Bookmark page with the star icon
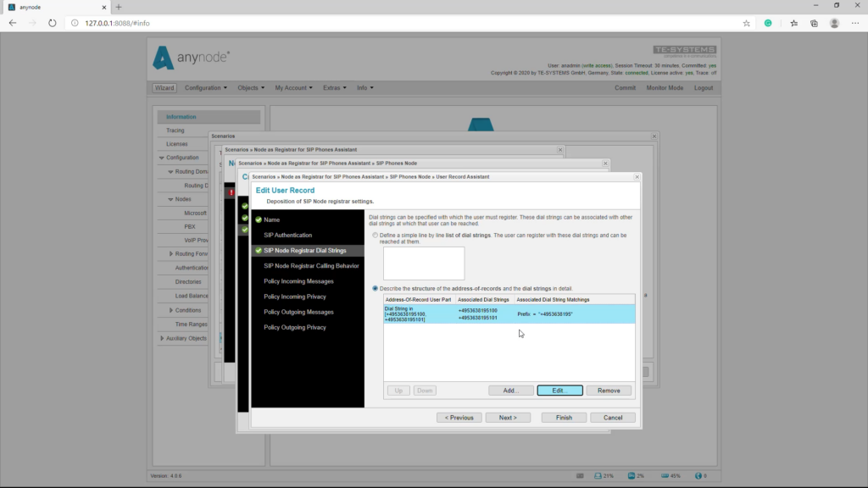The height and width of the screenshot is (488, 868). click(746, 23)
